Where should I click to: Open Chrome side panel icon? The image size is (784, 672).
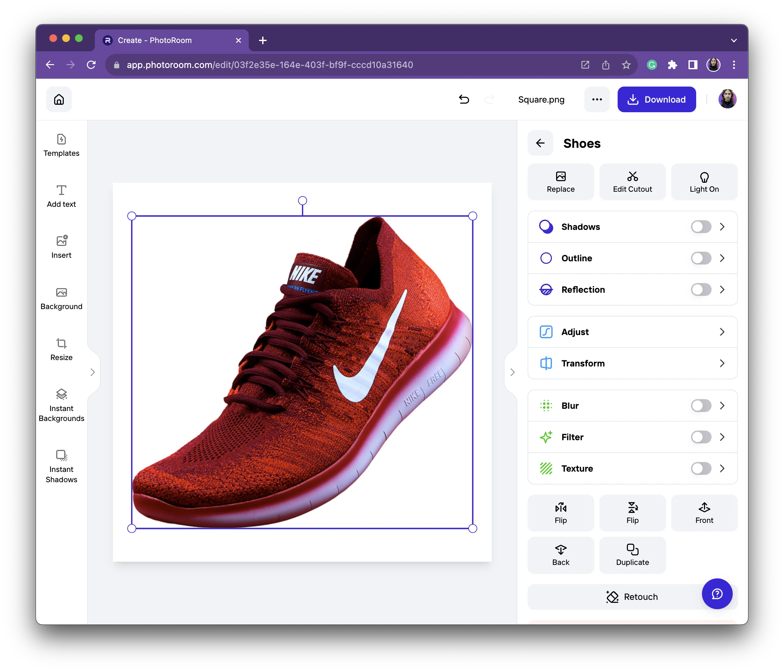[x=692, y=65]
